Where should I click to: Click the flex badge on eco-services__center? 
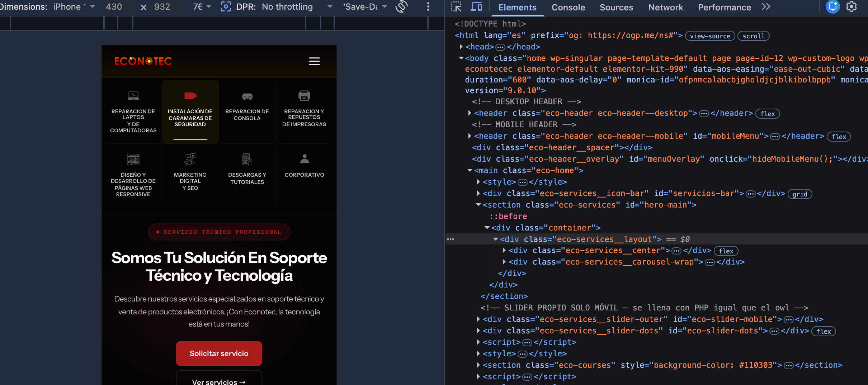click(726, 251)
